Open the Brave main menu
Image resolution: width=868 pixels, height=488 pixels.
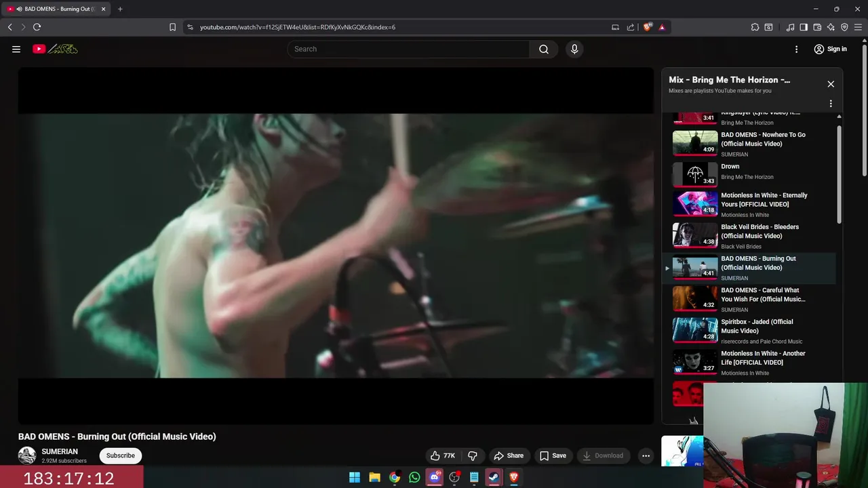tap(859, 27)
